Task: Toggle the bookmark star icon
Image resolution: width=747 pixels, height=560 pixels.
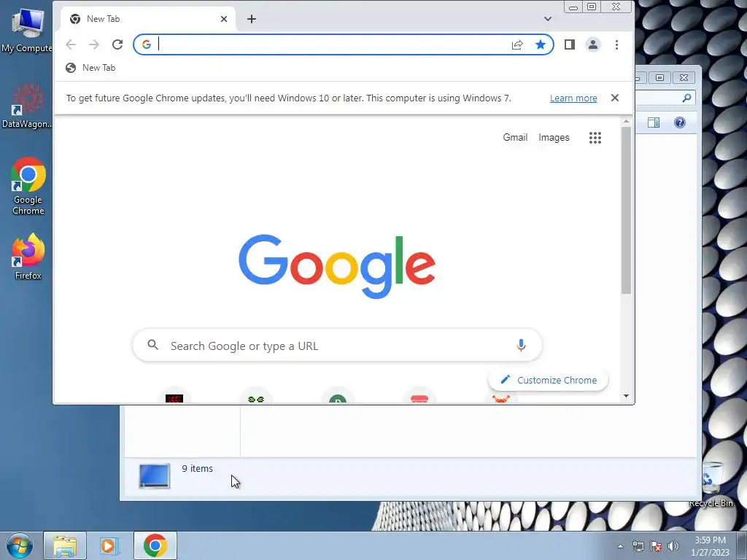Action: pyautogui.click(x=541, y=44)
